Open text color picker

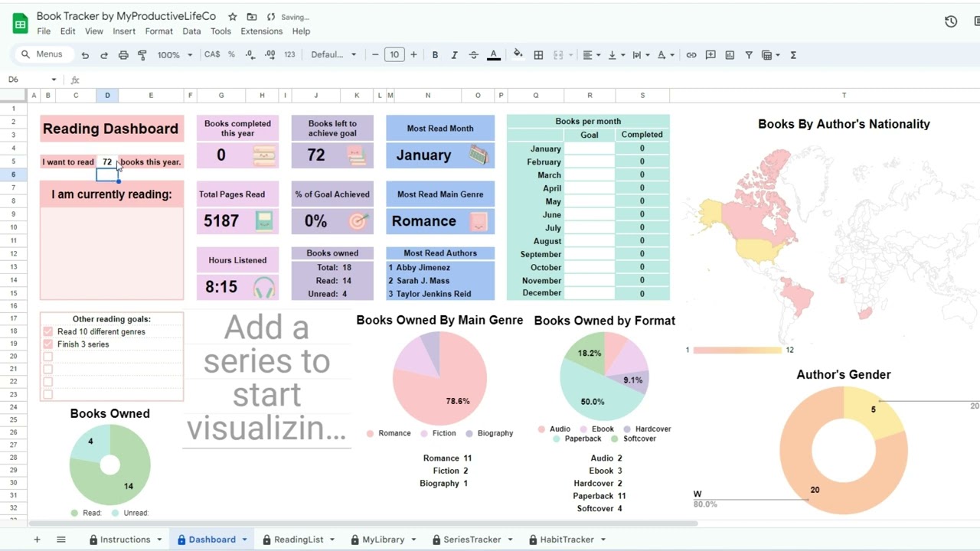coord(494,55)
